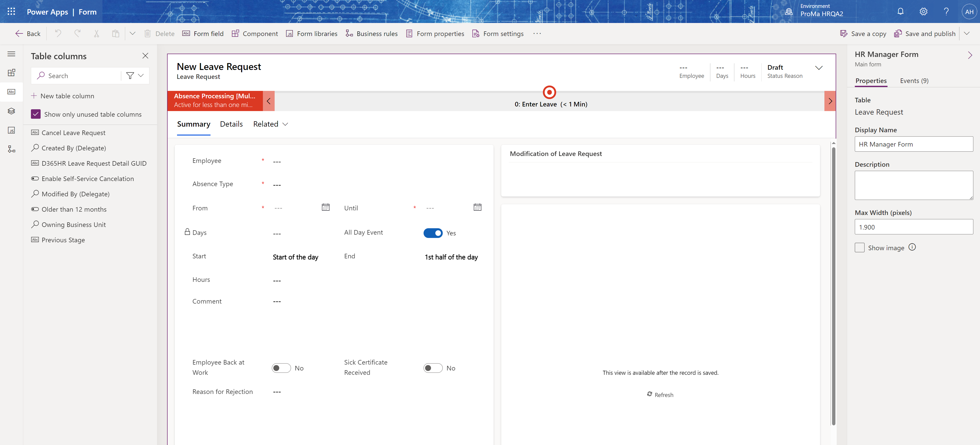Switch to the Events (9) tab
Image resolution: width=980 pixels, height=445 pixels.
click(x=914, y=81)
